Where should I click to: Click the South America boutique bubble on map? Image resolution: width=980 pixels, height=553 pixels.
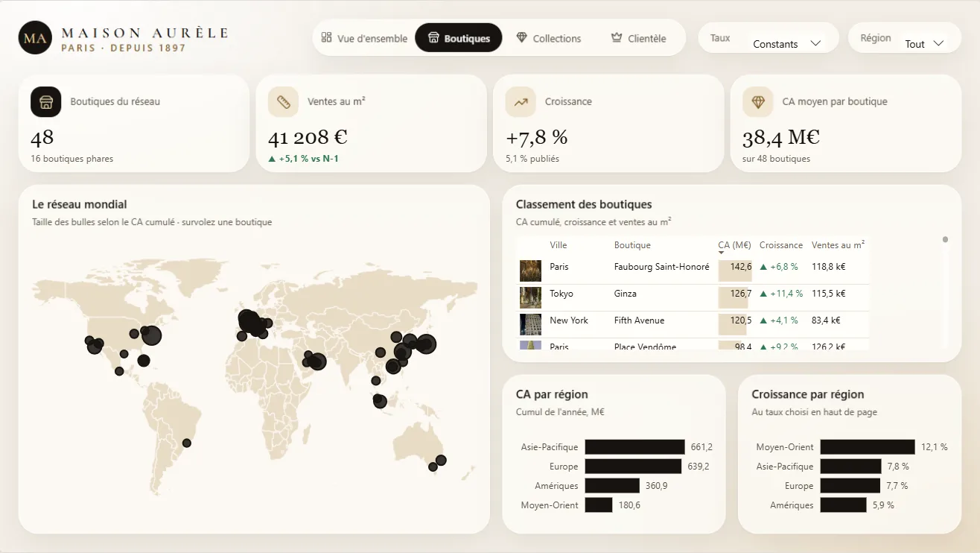[187, 443]
